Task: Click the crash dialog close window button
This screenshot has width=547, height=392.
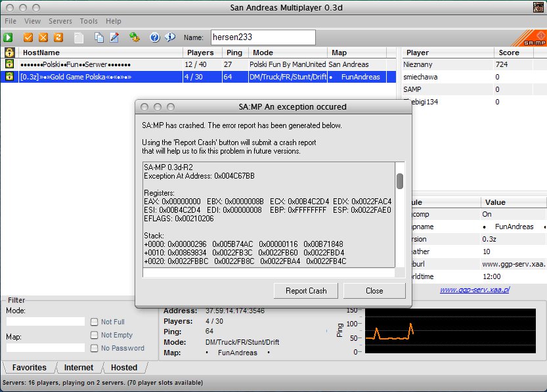Action: point(144,107)
